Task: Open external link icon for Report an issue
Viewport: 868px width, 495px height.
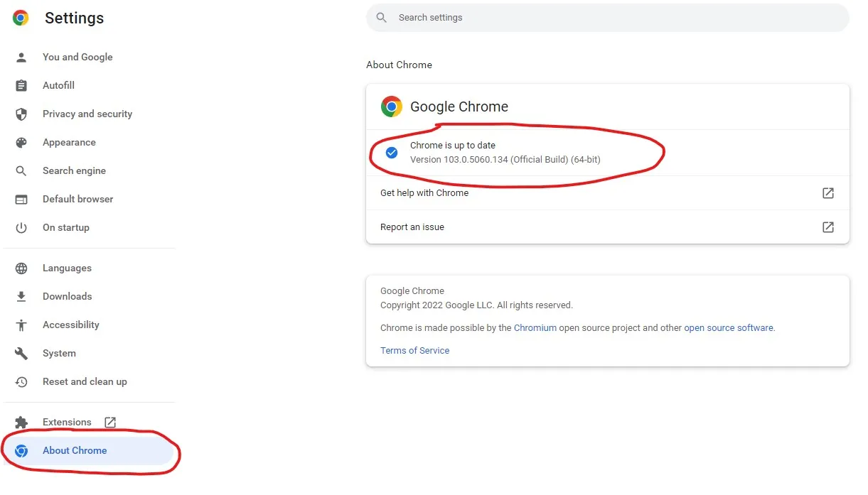Action: tap(828, 227)
